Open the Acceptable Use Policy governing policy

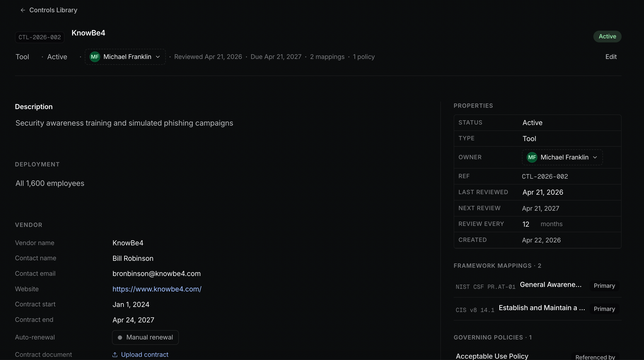pos(492,356)
